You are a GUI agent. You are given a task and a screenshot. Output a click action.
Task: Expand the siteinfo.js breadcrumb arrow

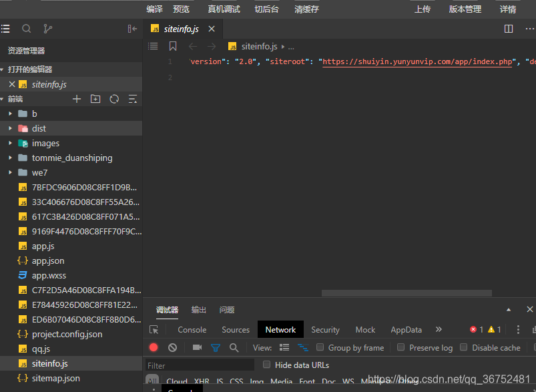coord(283,47)
